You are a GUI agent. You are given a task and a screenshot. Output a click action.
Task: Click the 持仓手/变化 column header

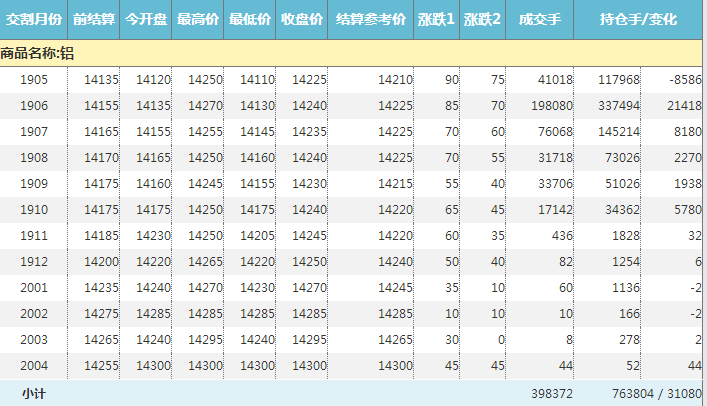(x=639, y=19)
